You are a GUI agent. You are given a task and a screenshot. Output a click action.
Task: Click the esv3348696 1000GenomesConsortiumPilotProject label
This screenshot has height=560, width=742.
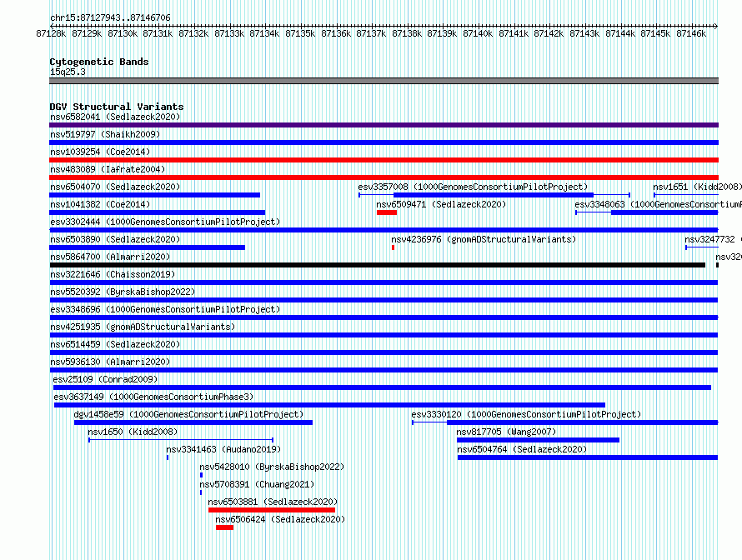[165, 309]
